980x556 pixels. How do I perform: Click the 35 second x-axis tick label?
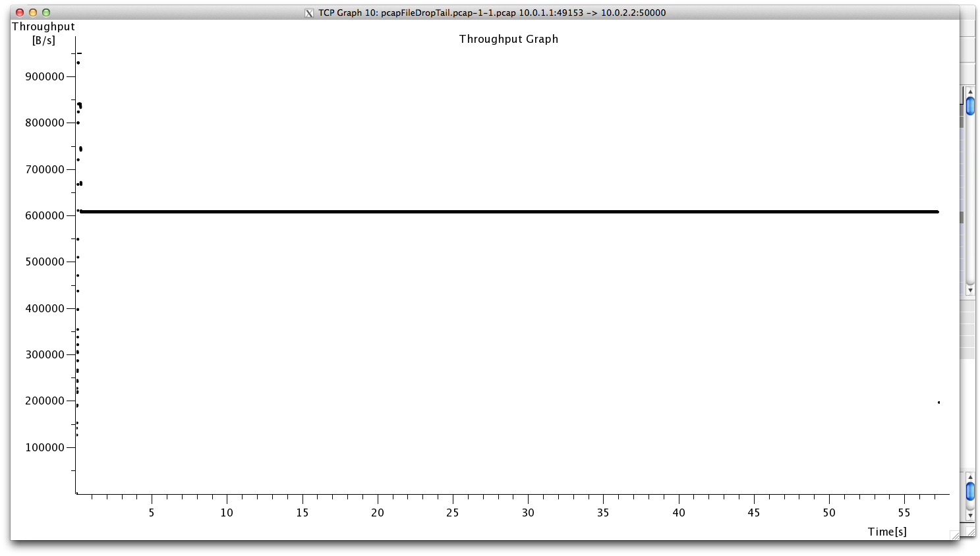603,513
